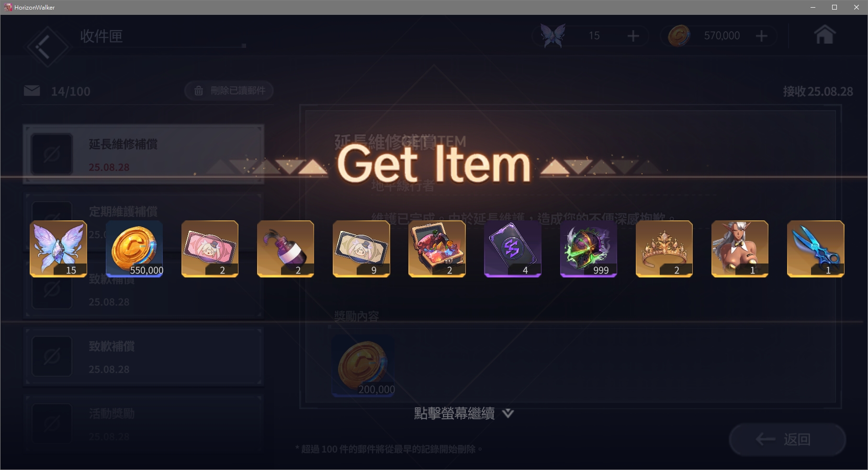Add more gold coins with plus button
This screenshot has width=868, height=470.
[761, 36]
